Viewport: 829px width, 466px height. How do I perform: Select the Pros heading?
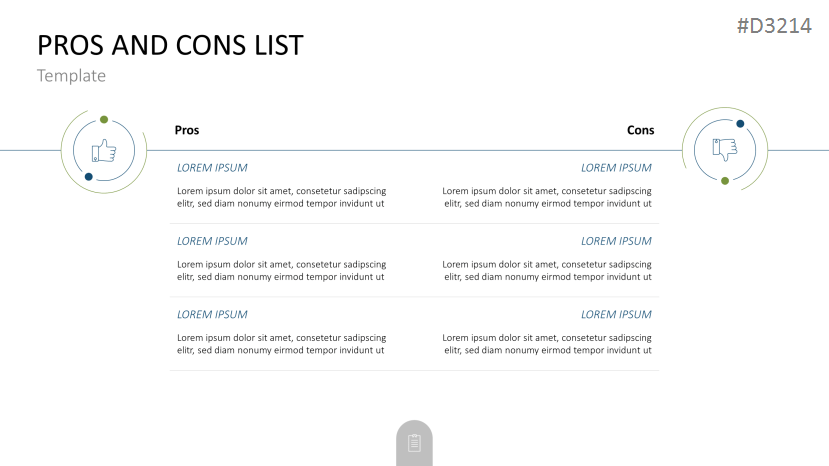187,130
